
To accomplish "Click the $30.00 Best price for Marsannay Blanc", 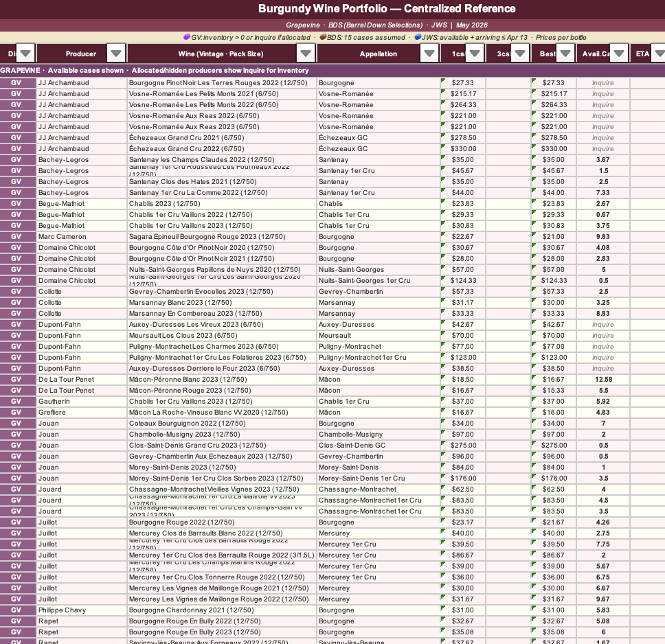I will coord(554,303).
